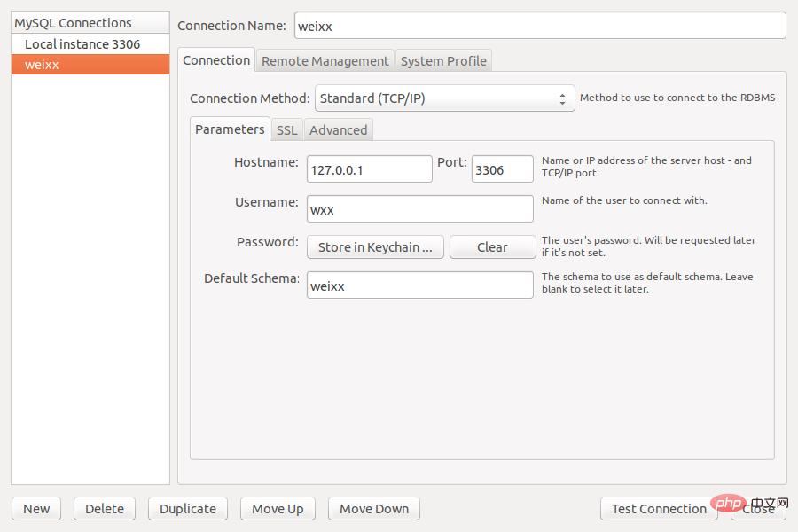Delete the selected connection
This screenshot has height=532, width=798.
click(x=105, y=509)
